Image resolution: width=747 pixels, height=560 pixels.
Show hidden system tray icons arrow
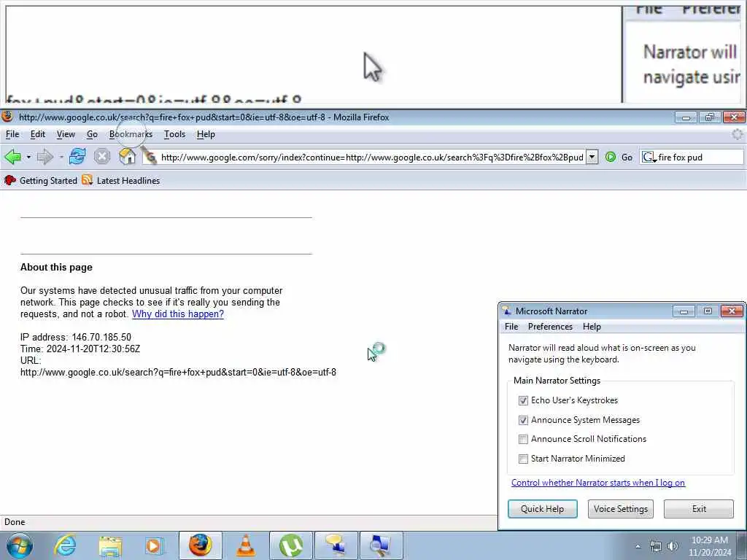pyautogui.click(x=638, y=546)
